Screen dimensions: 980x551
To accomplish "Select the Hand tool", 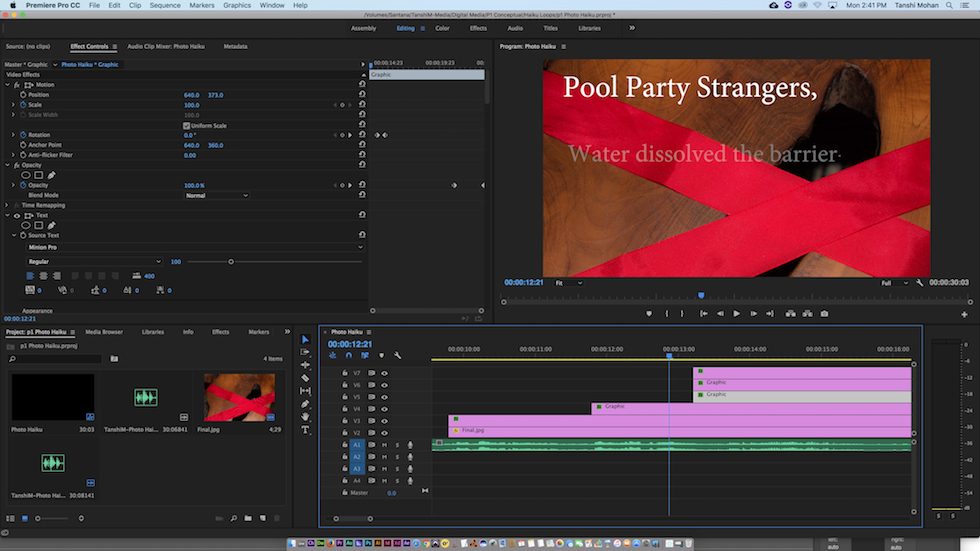I will [x=305, y=417].
